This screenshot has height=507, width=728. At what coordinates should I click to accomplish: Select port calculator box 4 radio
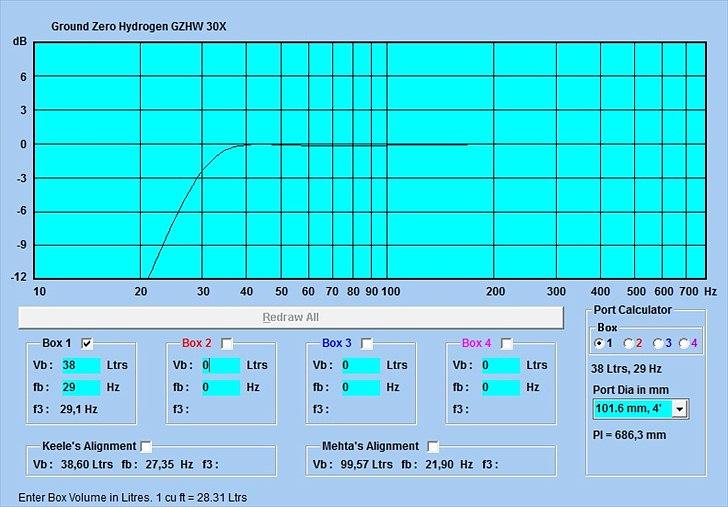click(685, 343)
